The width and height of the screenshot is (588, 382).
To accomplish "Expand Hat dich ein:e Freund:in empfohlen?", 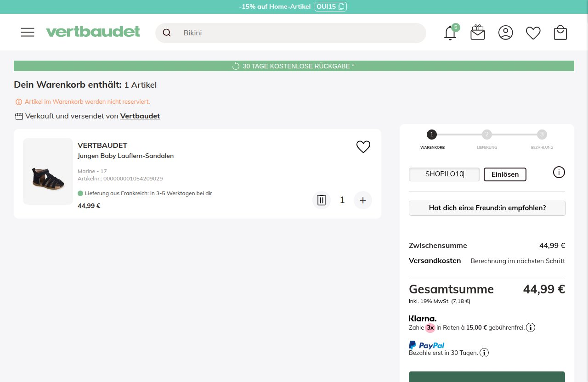I will (487, 208).
